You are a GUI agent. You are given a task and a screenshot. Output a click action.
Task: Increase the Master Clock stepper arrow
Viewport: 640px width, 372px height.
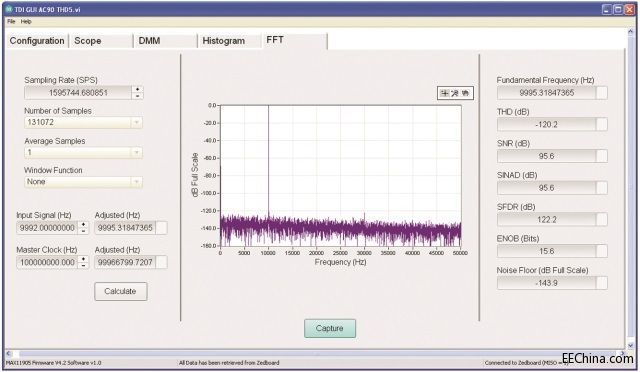(x=83, y=259)
